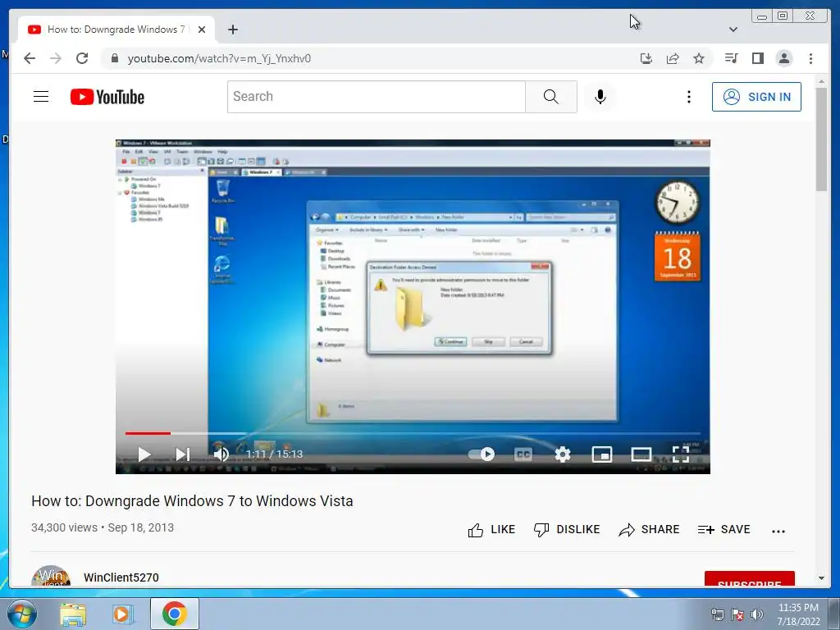Screen dimensions: 840x630
Task: Bookmark this page with star icon
Action: tap(699, 58)
